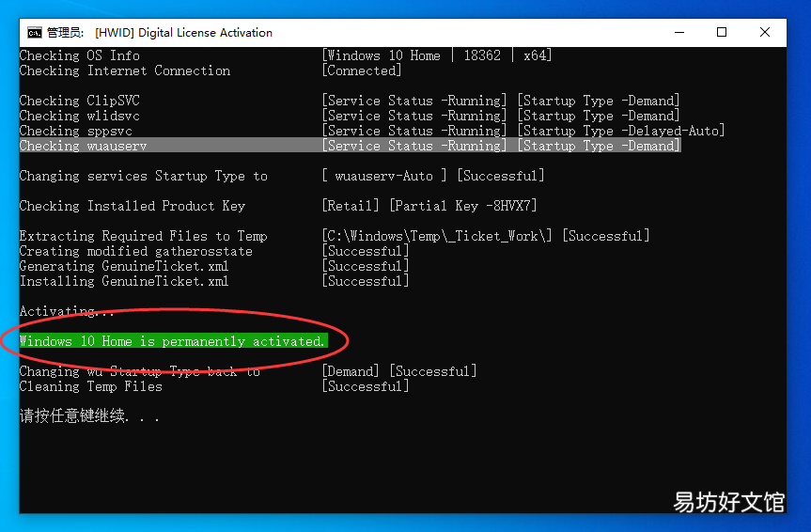
Task: Click the '[Connected]' status text
Action: pyautogui.click(x=362, y=70)
